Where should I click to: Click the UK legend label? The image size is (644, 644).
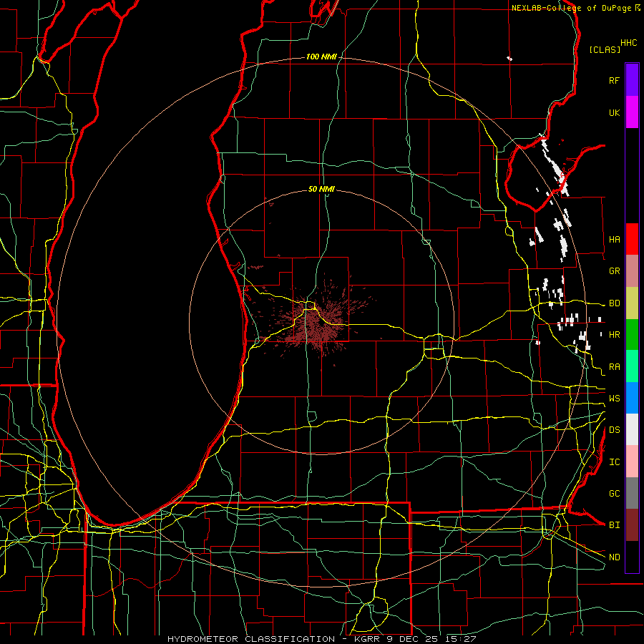pos(614,112)
